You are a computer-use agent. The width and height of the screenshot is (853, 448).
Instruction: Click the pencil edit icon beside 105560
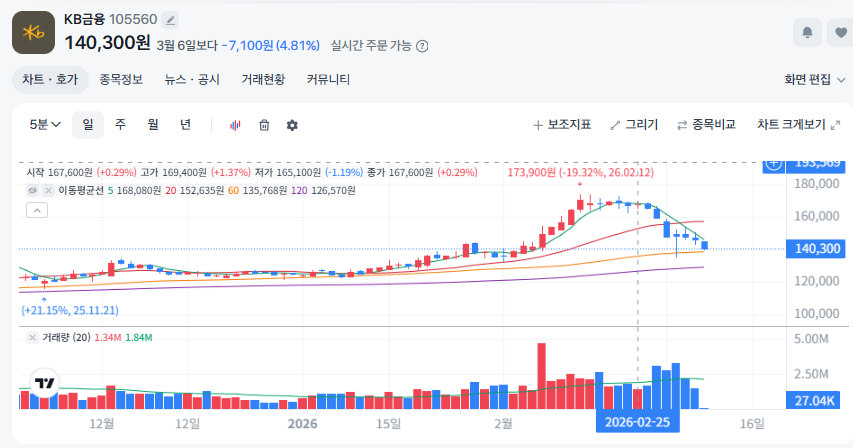[170, 21]
